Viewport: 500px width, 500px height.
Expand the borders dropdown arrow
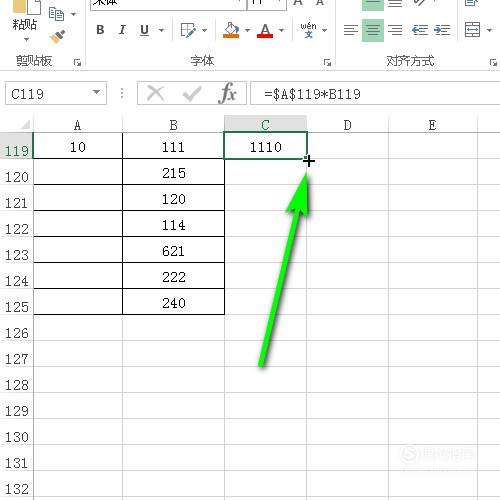[x=204, y=30]
